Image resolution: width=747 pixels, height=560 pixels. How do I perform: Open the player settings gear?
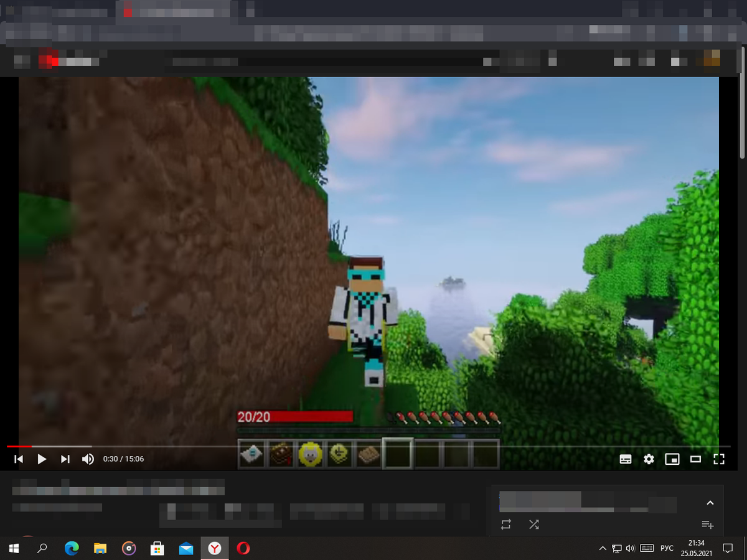click(649, 459)
